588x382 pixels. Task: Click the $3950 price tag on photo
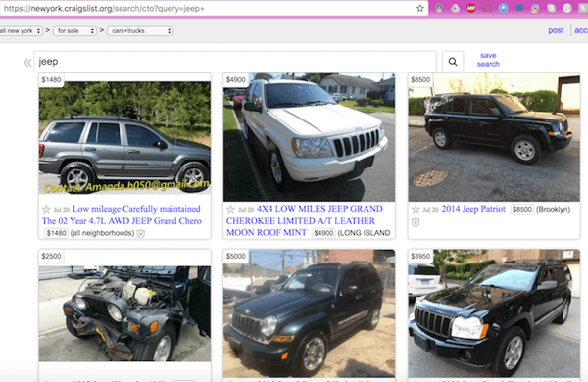pyautogui.click(x=420, y=256)
